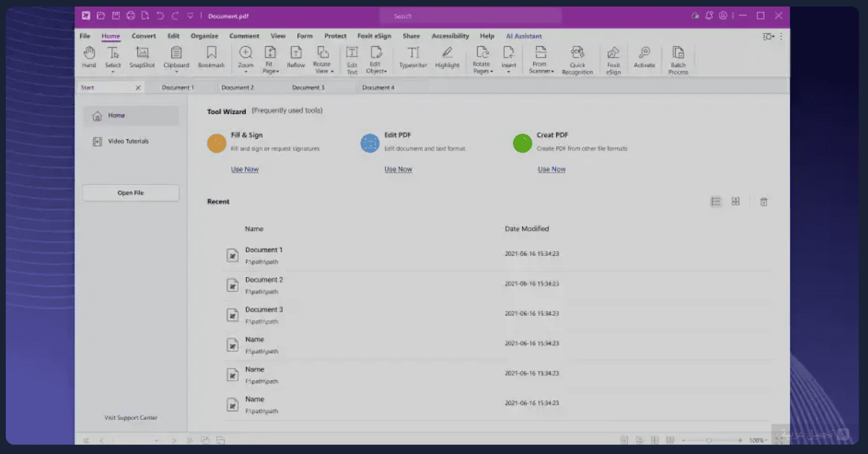Open the Clipboard tool
Image resolution: width=868 pixels, height=454 pixels.
pos(176,58)
